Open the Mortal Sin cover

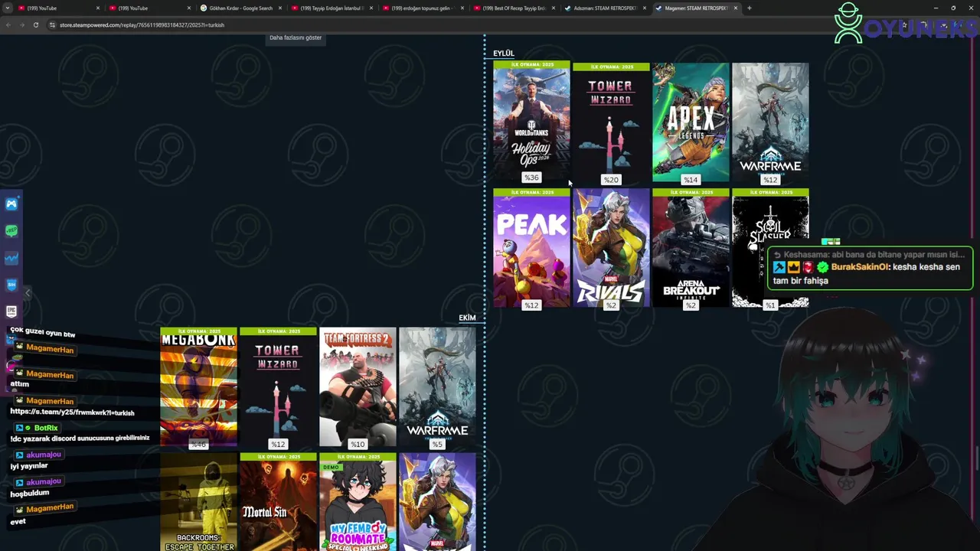click(x=278, y=502)
